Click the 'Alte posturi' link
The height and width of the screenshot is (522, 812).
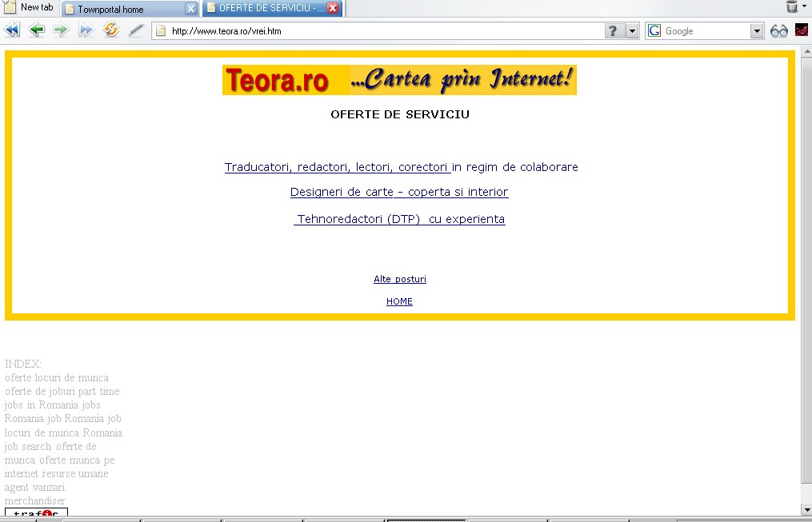pos(399,279)
